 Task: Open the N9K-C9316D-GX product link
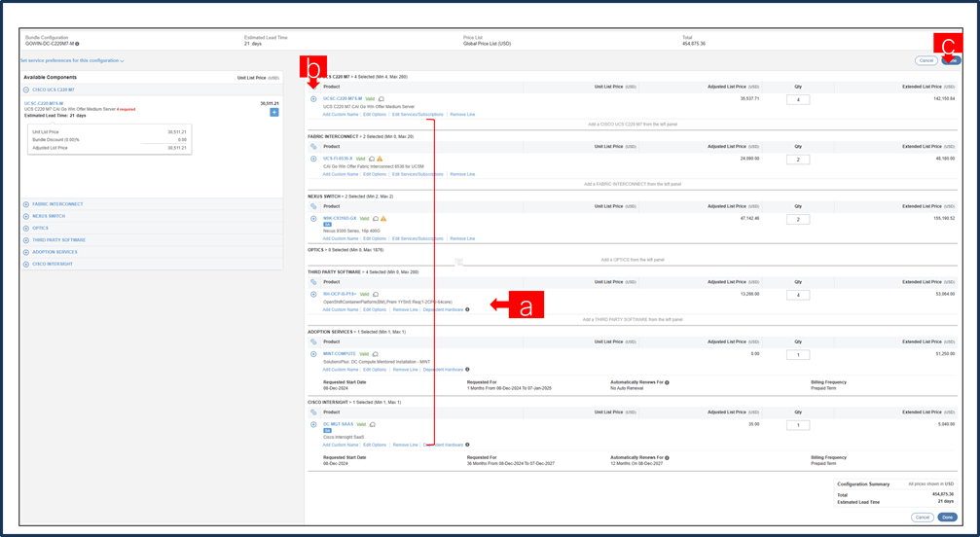[x=340, y=219]
